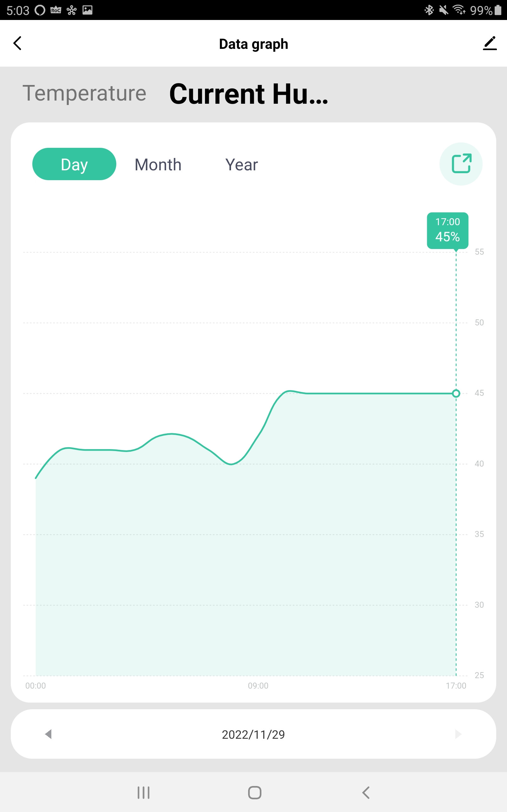Switch graph range to Year
Viewport: 507px width, 812px height.
point(241,164)
